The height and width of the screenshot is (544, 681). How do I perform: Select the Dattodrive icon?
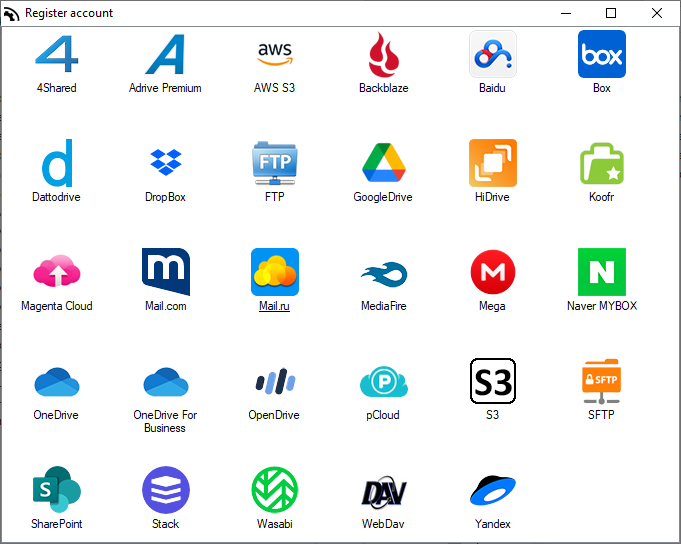coord(57,163)
